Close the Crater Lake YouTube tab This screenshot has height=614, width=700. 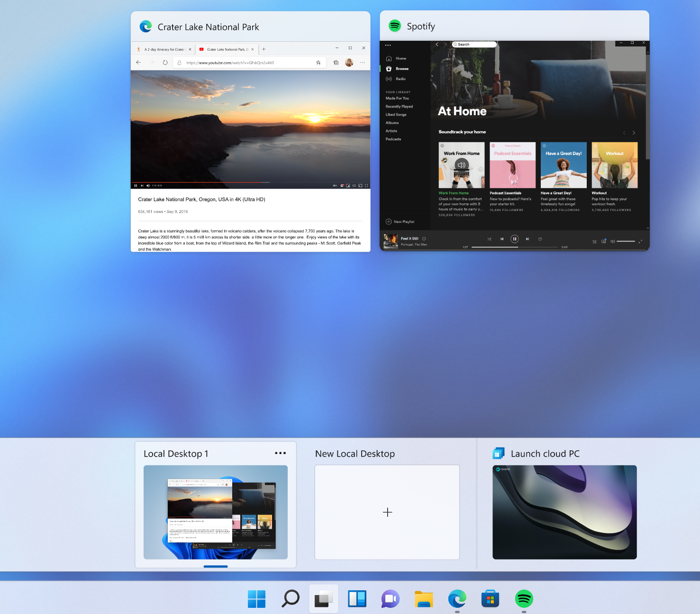click(x=253, y=49)
